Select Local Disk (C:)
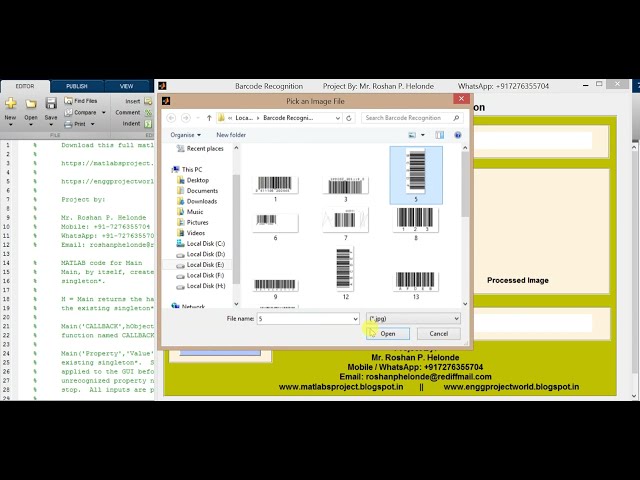Screen dimensions: 640x480 click(x=200, y=244)
